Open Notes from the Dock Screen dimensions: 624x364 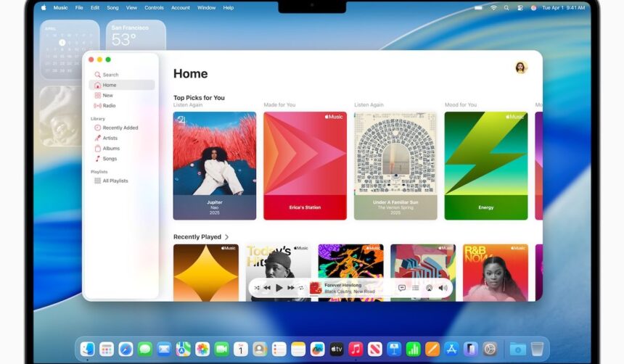click(298, 349)
